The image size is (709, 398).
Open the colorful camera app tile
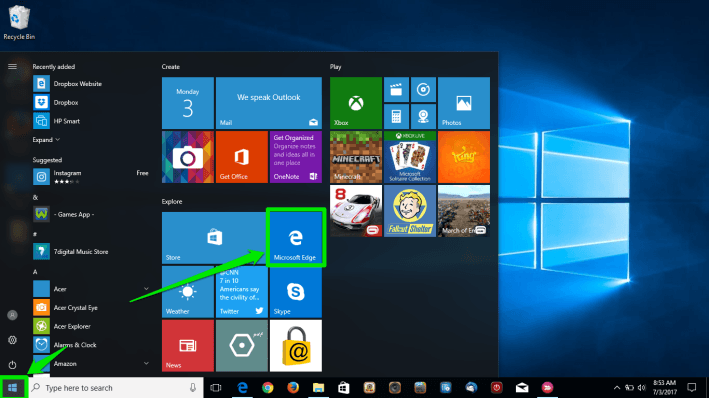tap(188, 157)
